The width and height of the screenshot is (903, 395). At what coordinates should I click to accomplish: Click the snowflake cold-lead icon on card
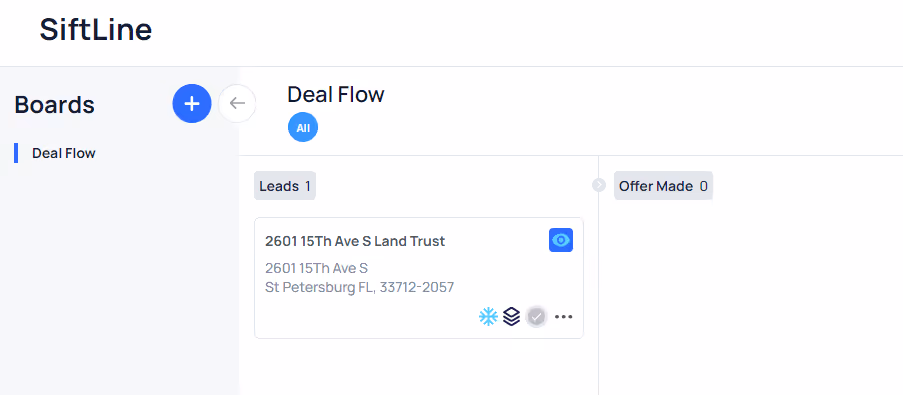[488, 316]
